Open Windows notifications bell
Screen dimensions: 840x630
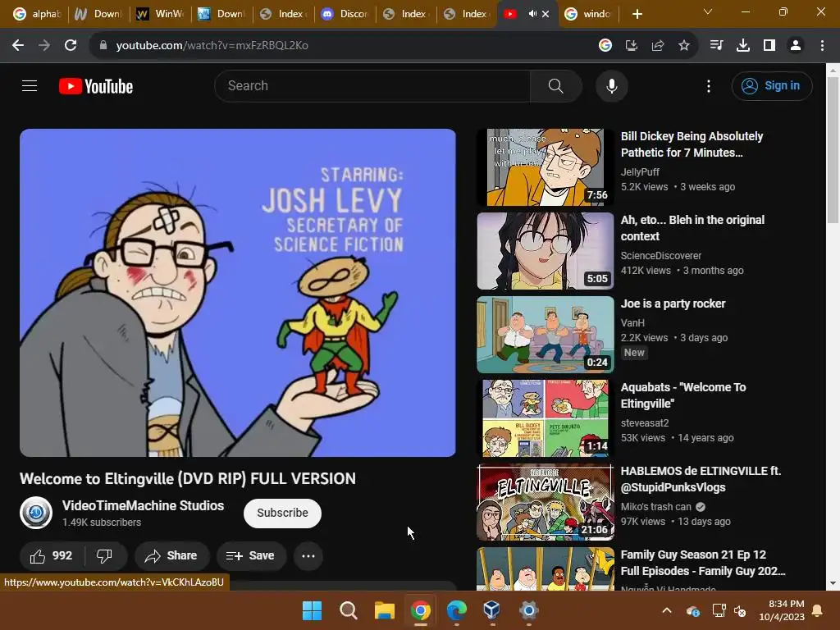point(818,610)
